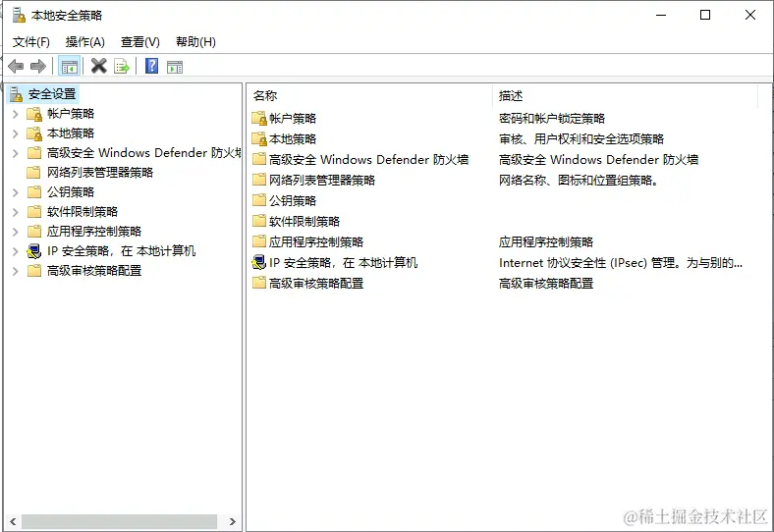Open Help via the question mark icon
This screenshot has width=774, height=532.
point(151,66)
